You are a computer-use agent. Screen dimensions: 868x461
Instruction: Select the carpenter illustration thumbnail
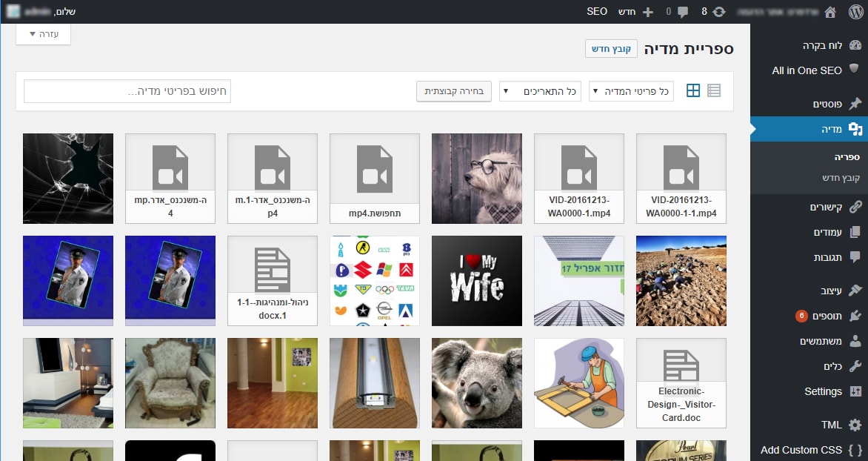tap(579, 383)
